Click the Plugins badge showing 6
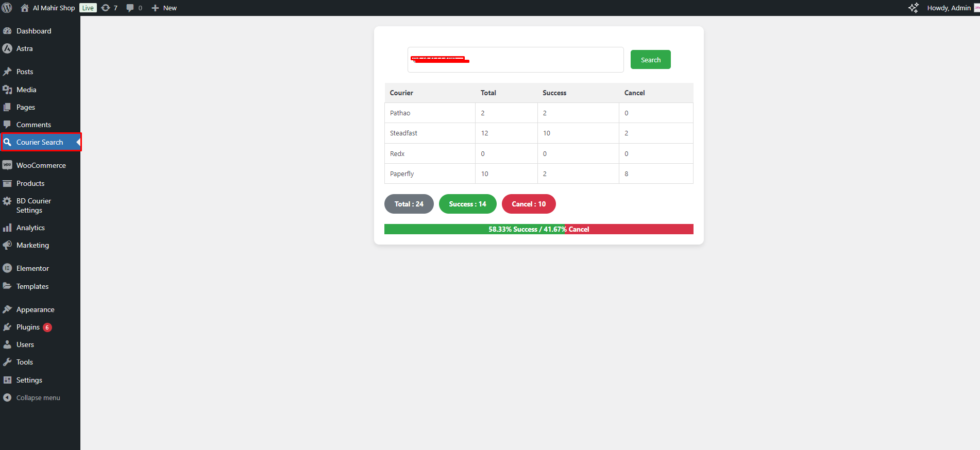 (47, 327)
